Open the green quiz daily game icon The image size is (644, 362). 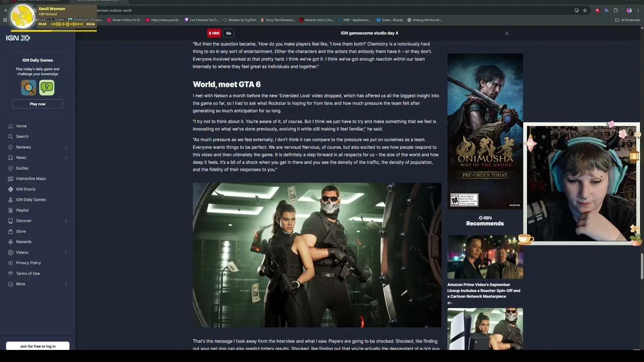(x=47, y=87)
